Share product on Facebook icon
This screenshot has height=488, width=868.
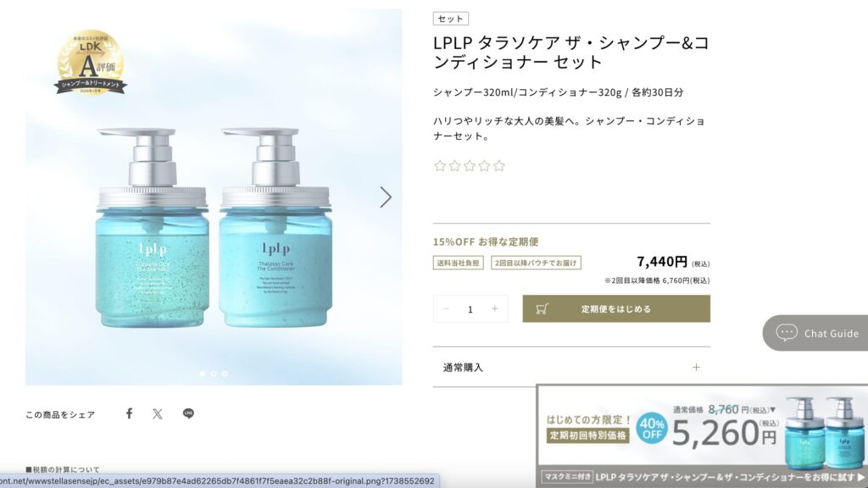click(x=129, y=413)
